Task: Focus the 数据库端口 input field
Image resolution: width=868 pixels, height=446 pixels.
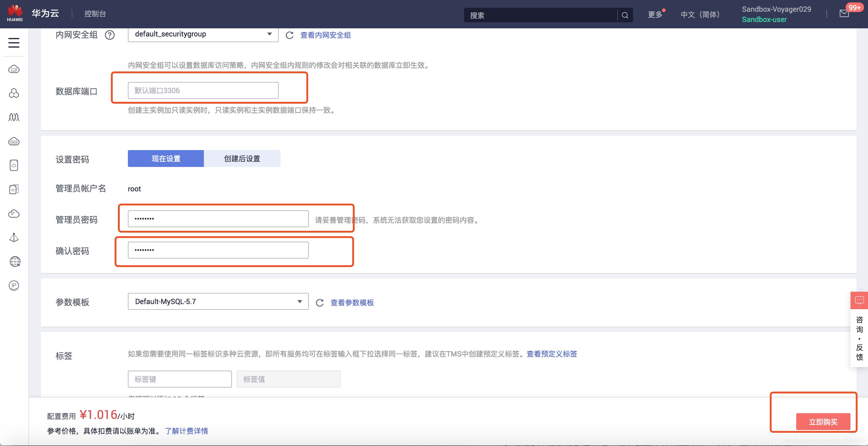Action: click(203, 90)
